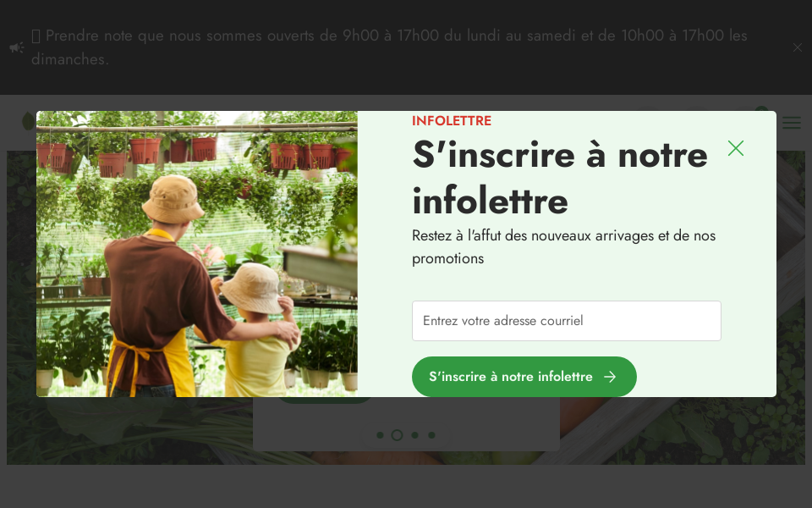Viewport: 812px width, 508px height.
Task: Click the green badge icon above the menu
Action: click(760, 108)
